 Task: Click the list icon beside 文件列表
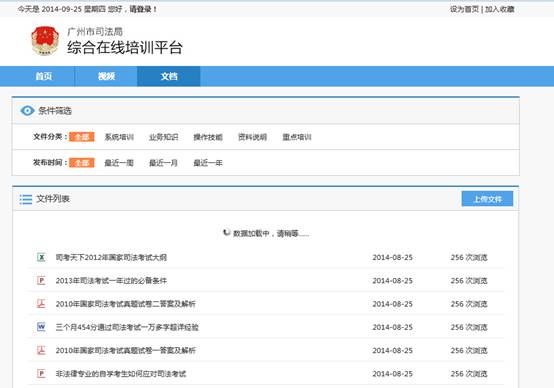(x=26, y=199)
